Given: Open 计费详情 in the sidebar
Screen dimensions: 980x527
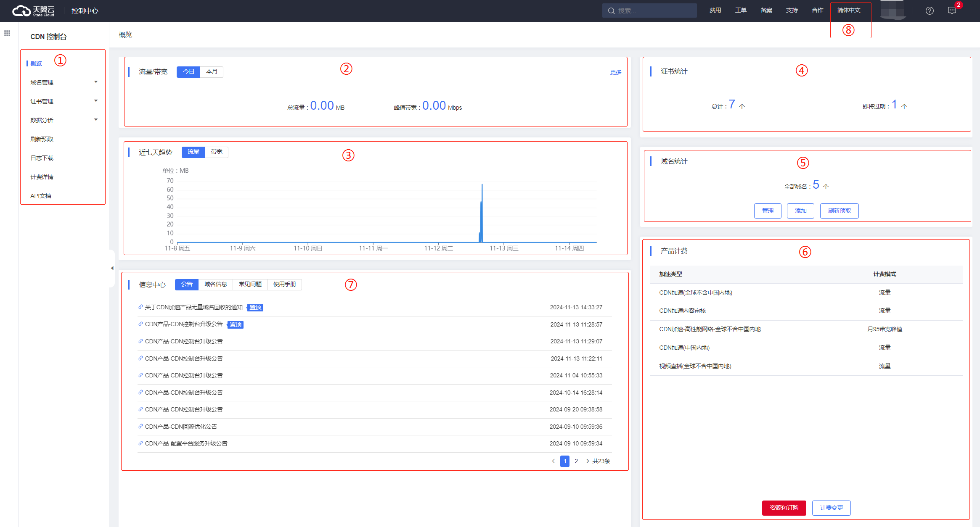Looking at the screenshot, I should tap(42, 177).
